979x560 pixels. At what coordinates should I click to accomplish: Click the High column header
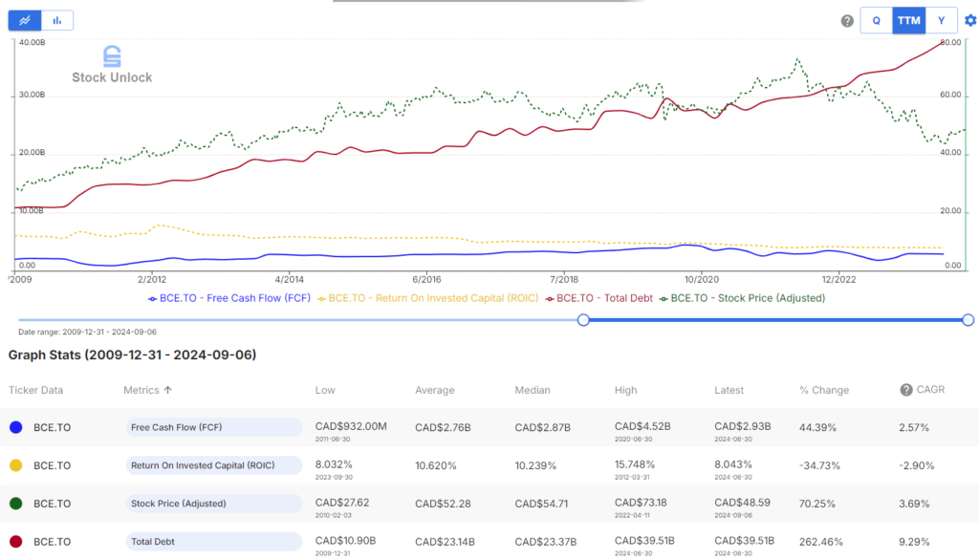(625, 390)
